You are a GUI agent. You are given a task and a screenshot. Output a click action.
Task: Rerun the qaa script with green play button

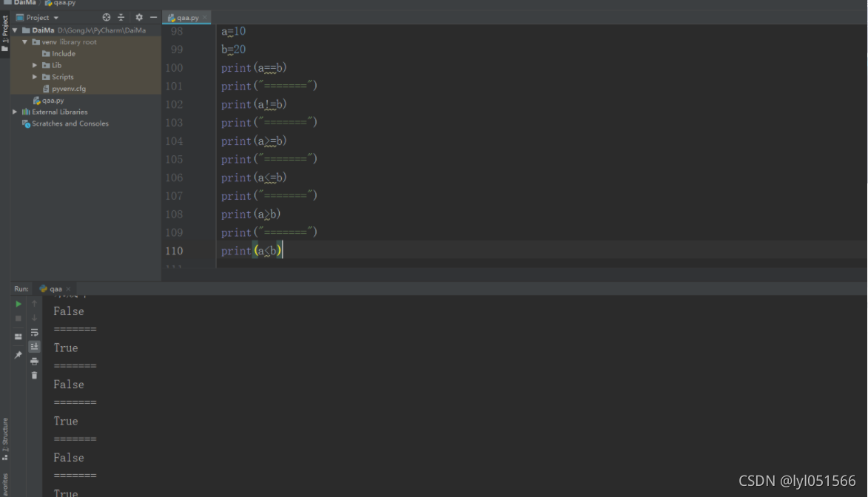18,304
